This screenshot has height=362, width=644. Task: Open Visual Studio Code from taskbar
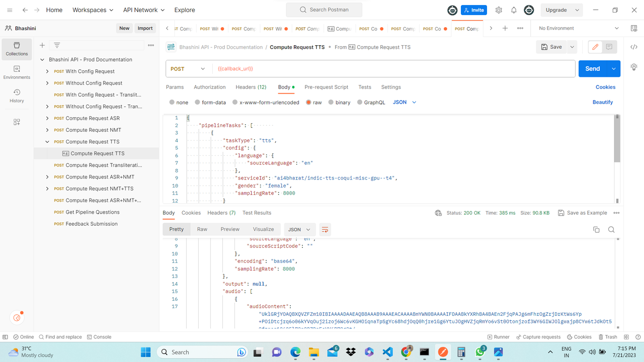click(x=387, y=352)
